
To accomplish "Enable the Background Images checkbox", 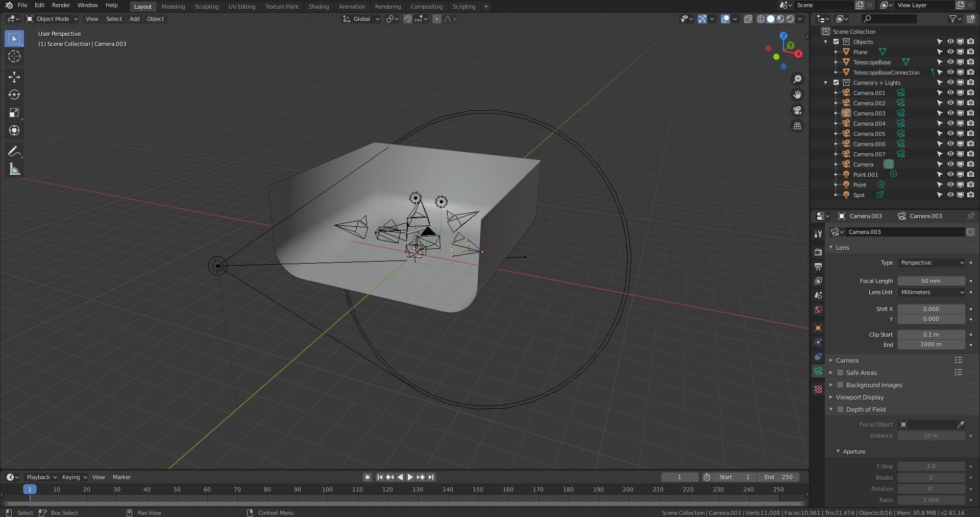I will tap(840, 385).
